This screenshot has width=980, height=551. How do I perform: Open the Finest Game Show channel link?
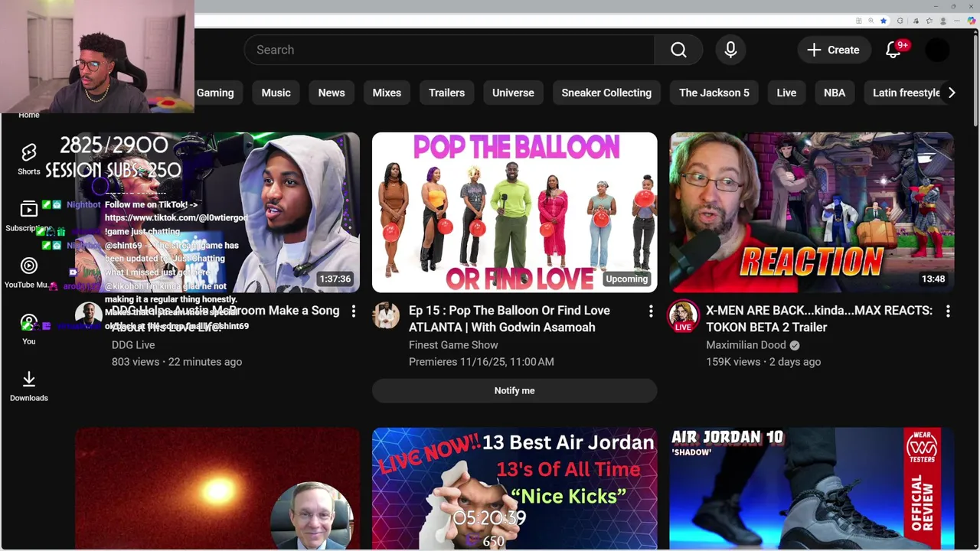(453, 345)
